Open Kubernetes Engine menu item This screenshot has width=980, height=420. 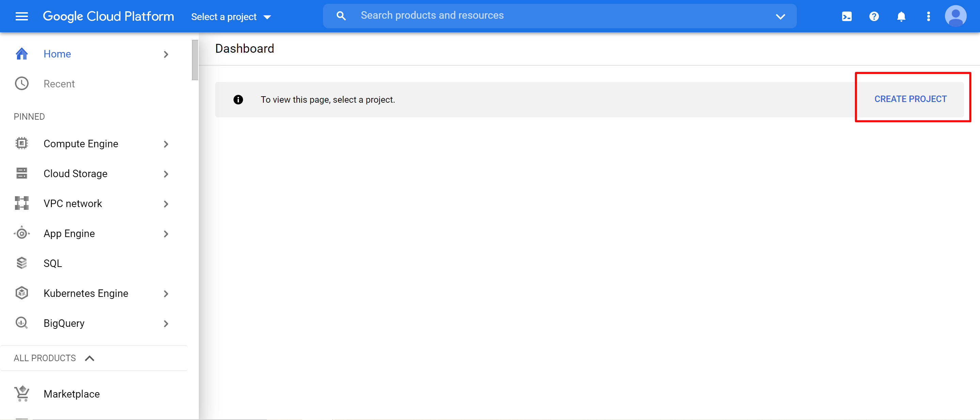(x=86, y=293)
